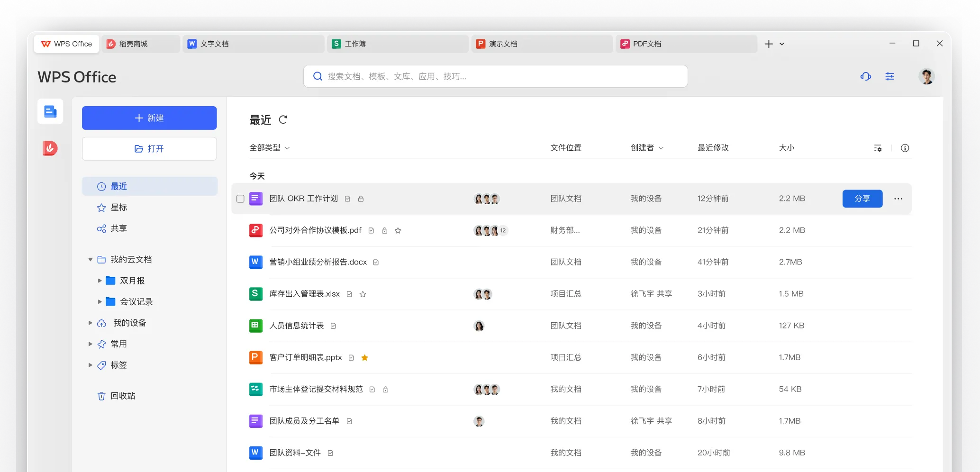Check the checkbox for 团队 OKR 工作计划
Image resolution: width=980 pixels, height=472 pixels.
[240, 199]
